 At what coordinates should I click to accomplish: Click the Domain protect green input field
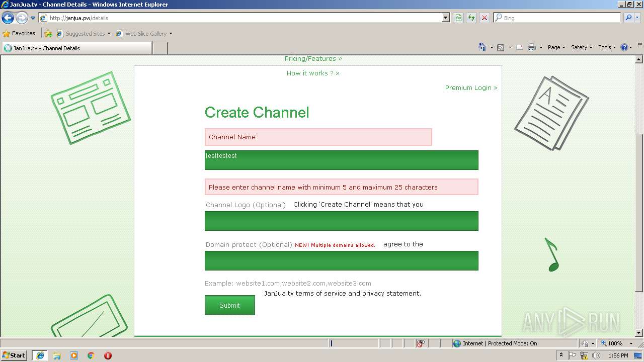click(x=342, y=261)
